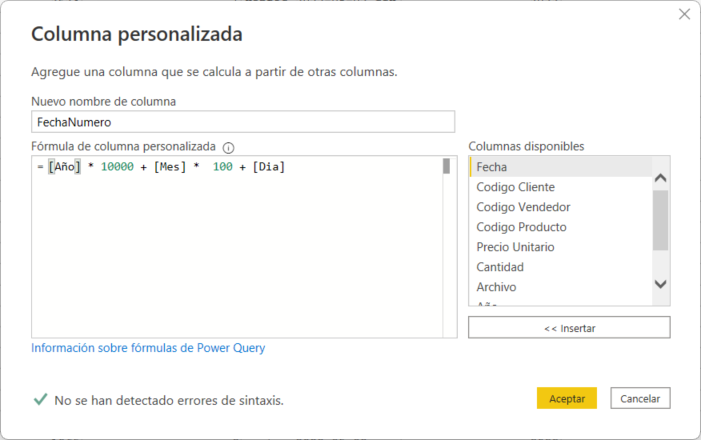
Task: Select Codigo Vendedor column
Action: (561, 207)
